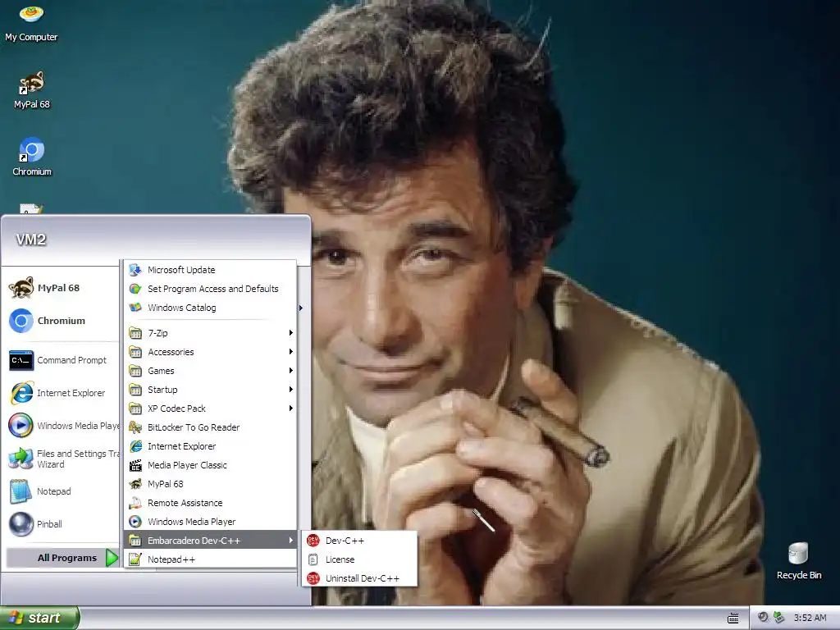840x630 pixels.
Task: Expand the Games submenu arrow
Action: (x=291, y=371)
